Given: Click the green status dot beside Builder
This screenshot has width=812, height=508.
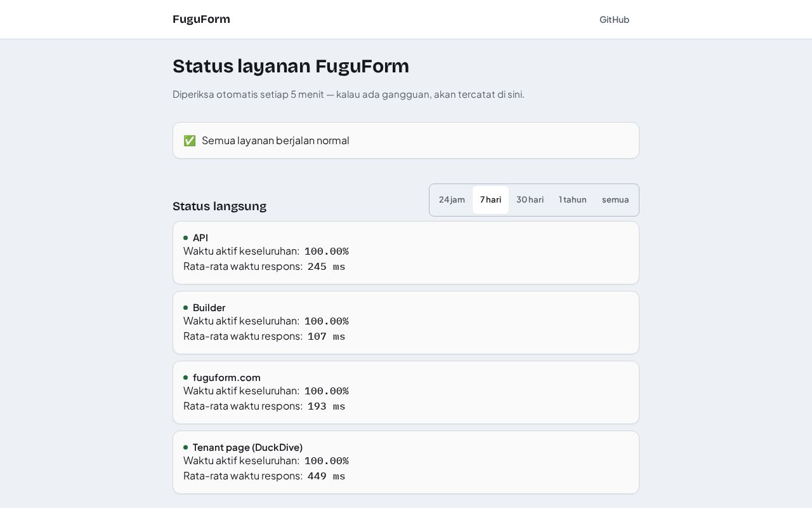Looking at the screenshot, I should click(x=186, y=308).
